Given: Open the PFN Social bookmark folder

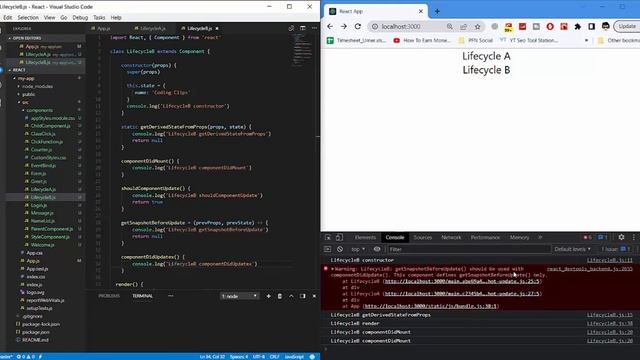Looking at the screenshot, I should click(476, 40).
